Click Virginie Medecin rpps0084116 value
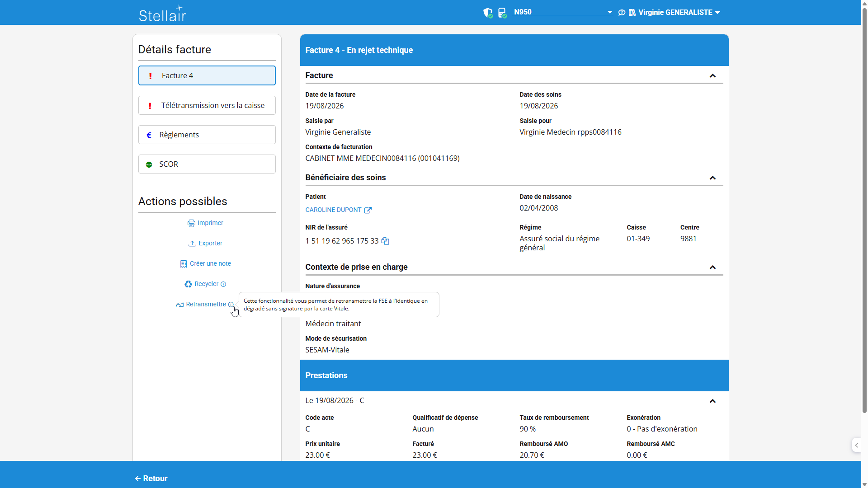Viewport: 868px width, 488px height. (571, 132)
